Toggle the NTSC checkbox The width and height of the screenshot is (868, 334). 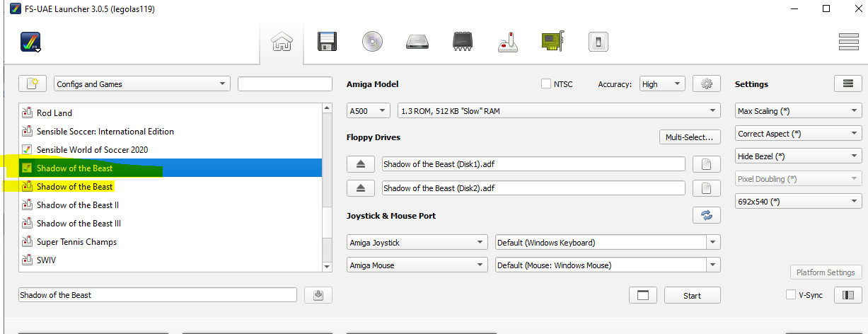[x=546, y=83]
